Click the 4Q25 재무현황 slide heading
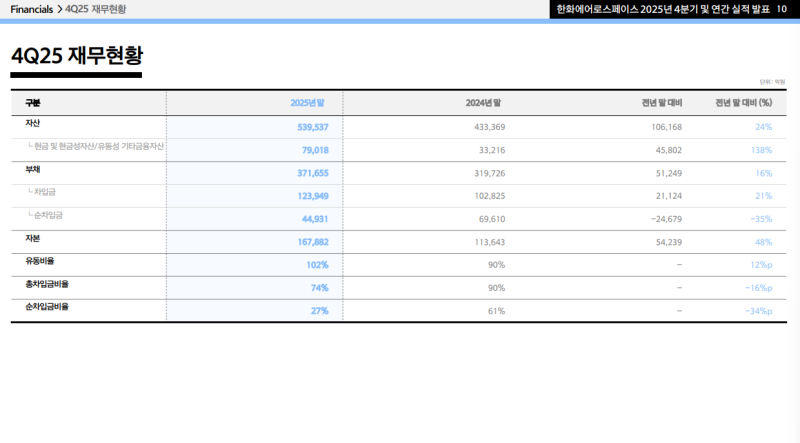800x443 pixels. click(x=76, y=56)
